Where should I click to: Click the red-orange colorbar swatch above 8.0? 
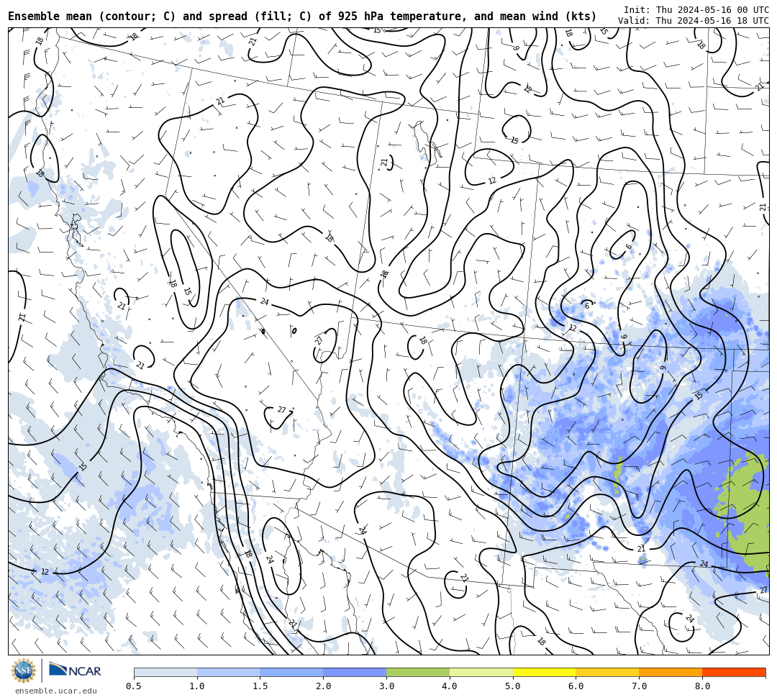[734, 672]
